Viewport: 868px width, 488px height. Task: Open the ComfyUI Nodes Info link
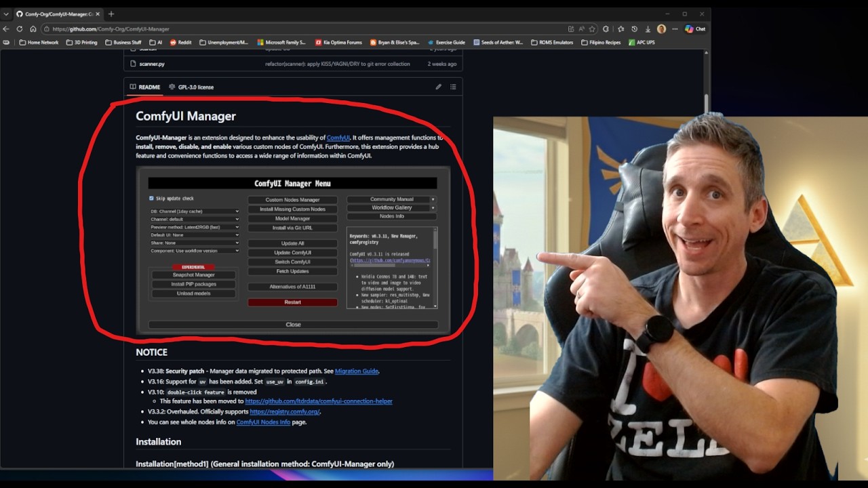pos(263,422)
